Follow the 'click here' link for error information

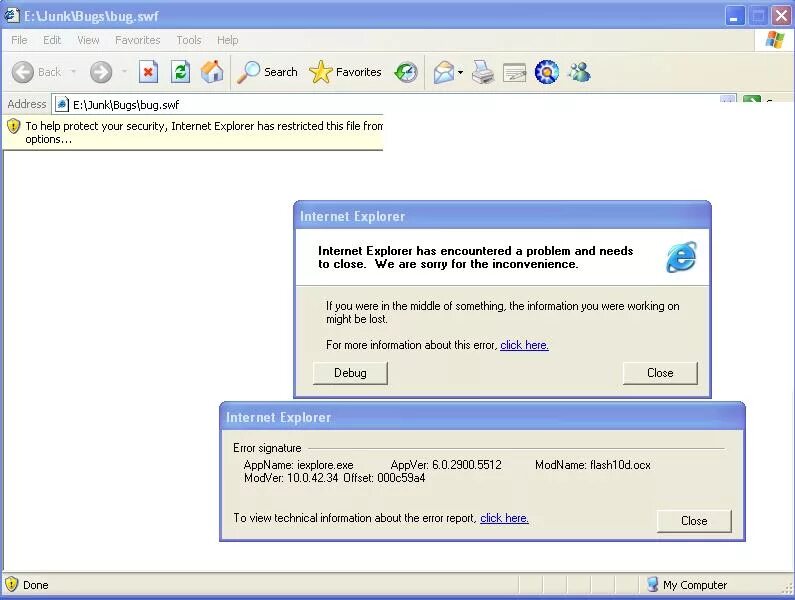[524, 345]
